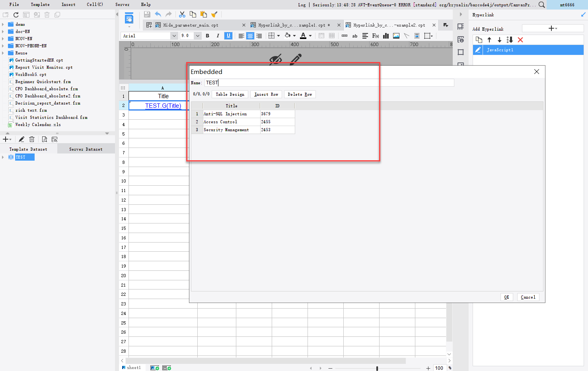The image size is (588, 371).
Task: Expand the TEST dataset node
Action: [x=3, y=157]
